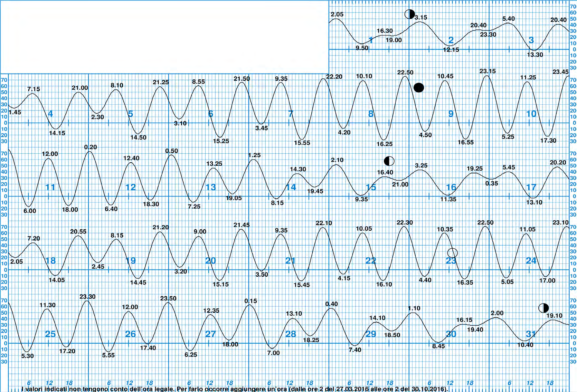Click the half-moon icon above the 19.10 label
Screen dimensions: 577x392
pos(543,308)
